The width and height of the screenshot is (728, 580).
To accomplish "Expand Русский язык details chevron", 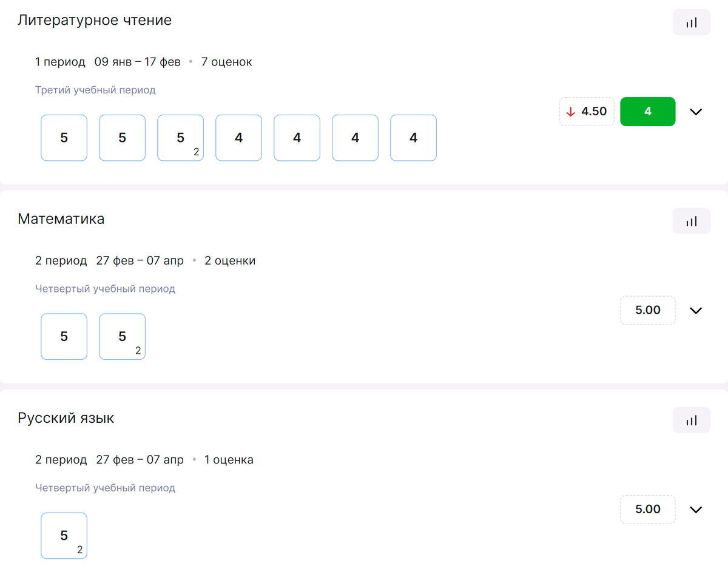I will 696,510.
